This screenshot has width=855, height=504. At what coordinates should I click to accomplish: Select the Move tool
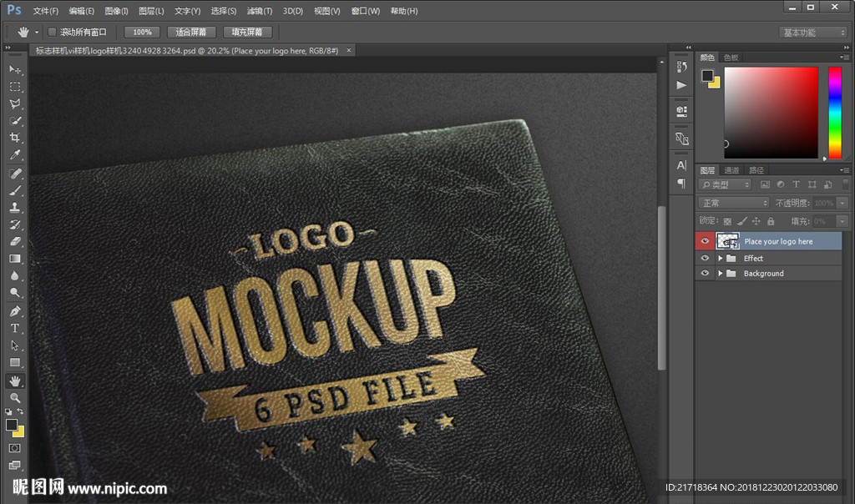[x=15, y=69]
